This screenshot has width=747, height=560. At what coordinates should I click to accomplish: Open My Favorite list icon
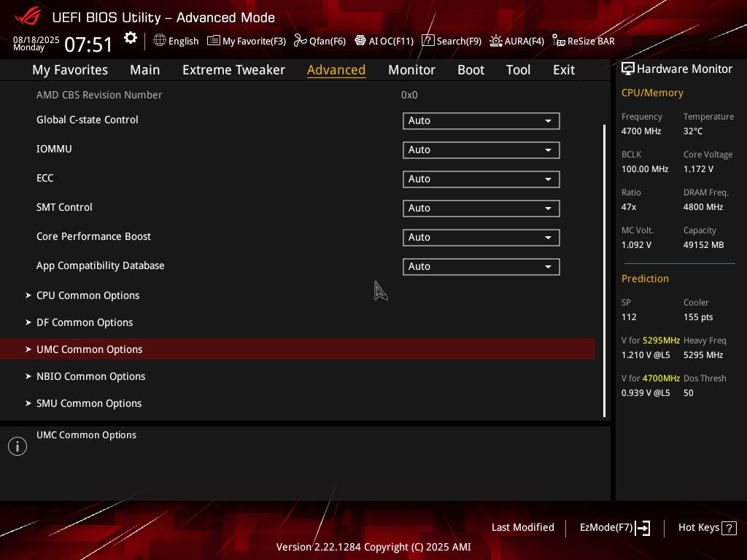(214, 41)
